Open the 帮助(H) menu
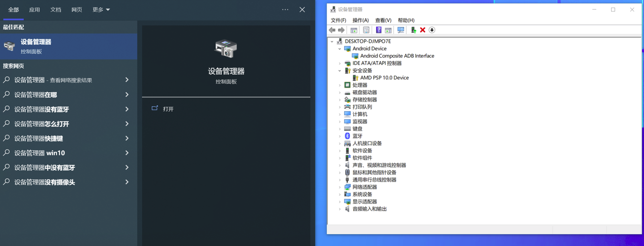644x246 pixels. coord(406,20)
